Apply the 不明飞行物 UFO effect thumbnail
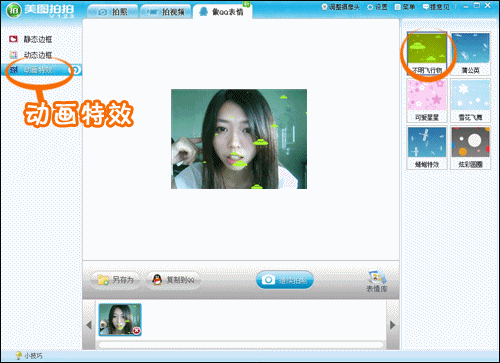 [x=427, y=53]
